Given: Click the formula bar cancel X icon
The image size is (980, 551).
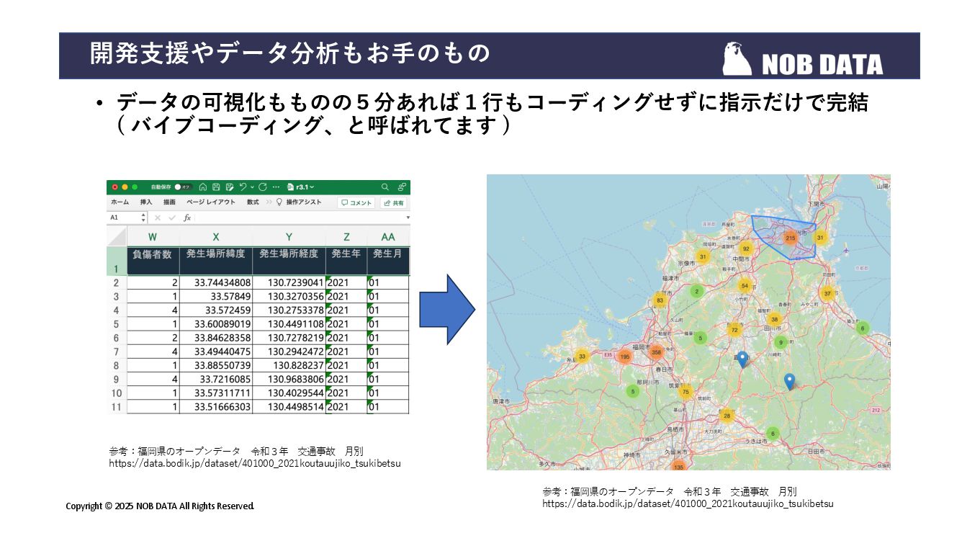Looking at the screenshot, I should tap(158, 217).
